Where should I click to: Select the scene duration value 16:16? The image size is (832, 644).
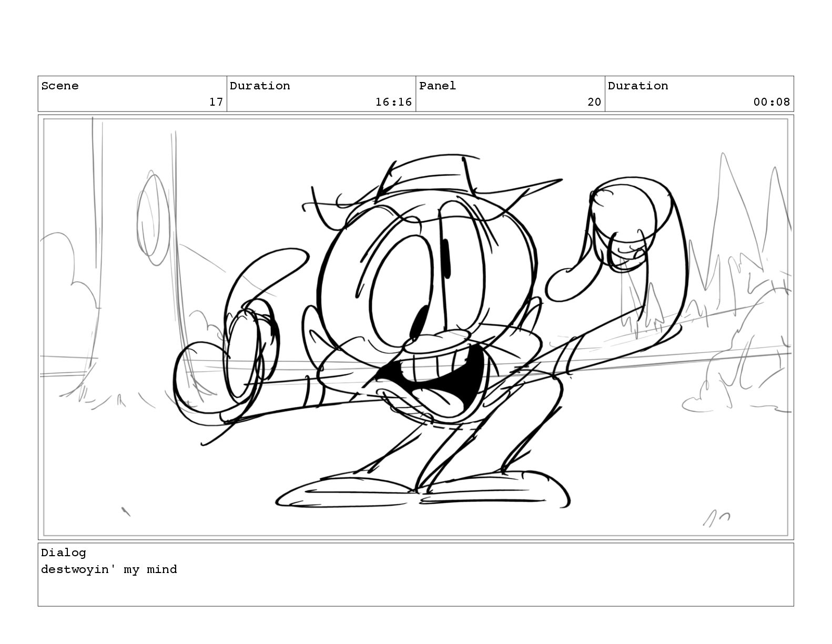393,102
